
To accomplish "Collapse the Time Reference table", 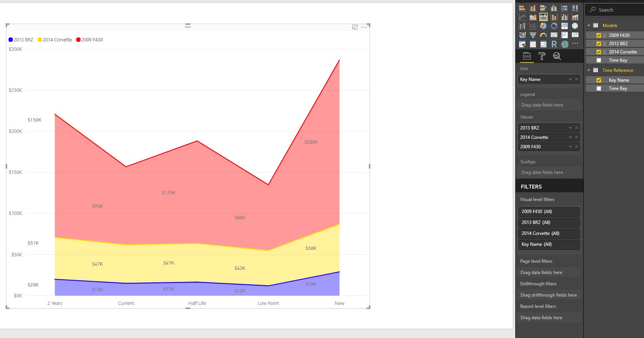I will pos(589,70).
